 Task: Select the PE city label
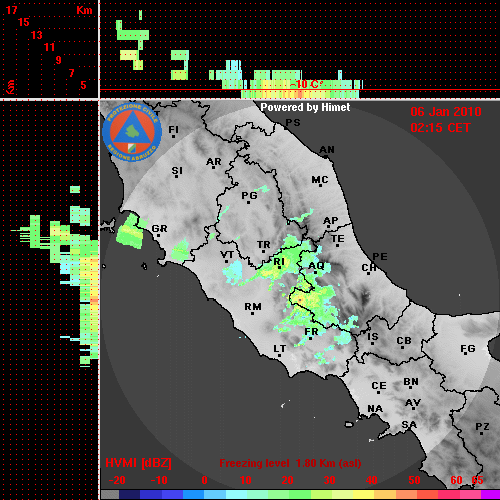[x=380, y=257]
